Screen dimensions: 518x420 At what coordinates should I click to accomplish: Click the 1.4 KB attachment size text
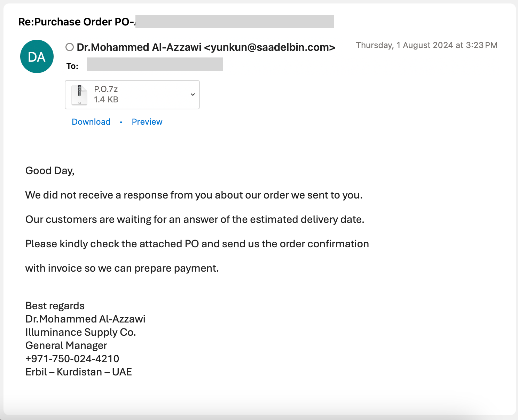pyautogui.click(x=106, y=100)
